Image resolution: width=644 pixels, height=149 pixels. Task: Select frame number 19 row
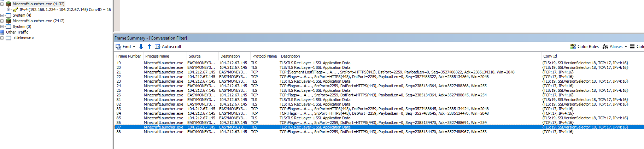[x=379, y=63]
